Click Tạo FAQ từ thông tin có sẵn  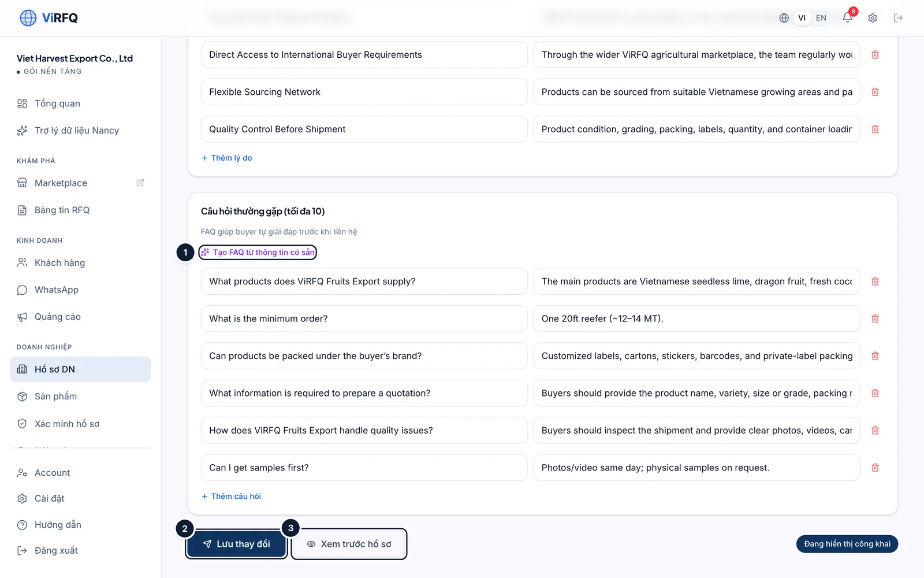[258, 252]
